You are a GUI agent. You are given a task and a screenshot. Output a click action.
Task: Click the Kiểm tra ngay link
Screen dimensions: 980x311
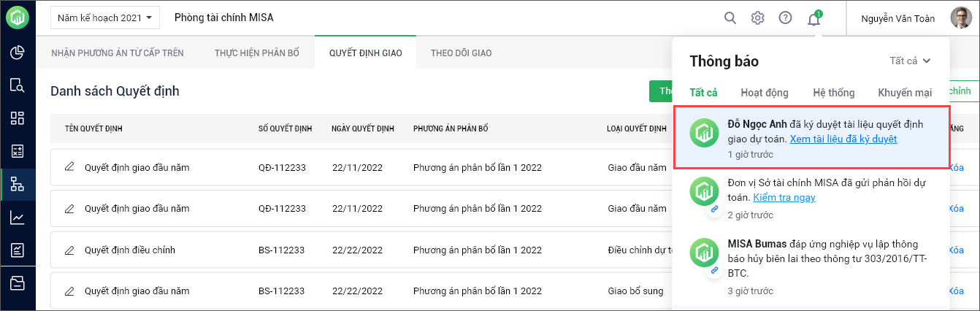coord(784,197)
